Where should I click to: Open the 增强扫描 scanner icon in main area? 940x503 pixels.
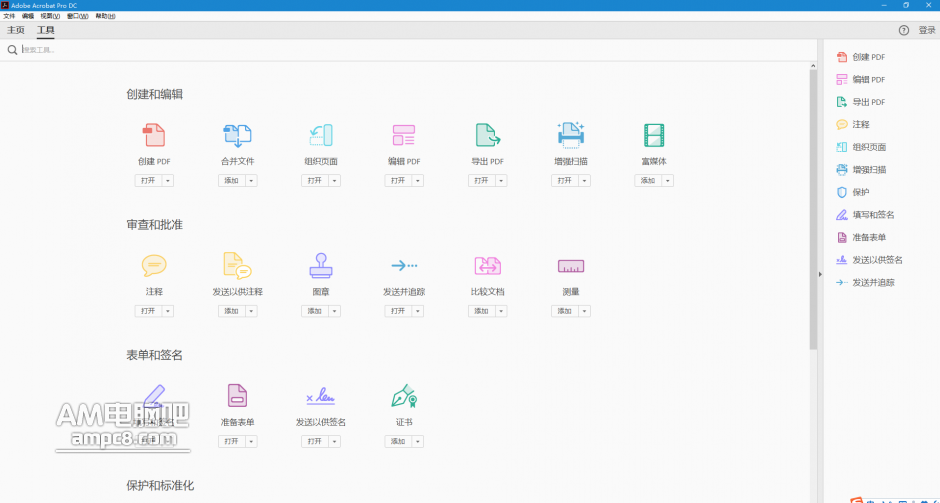571,135
